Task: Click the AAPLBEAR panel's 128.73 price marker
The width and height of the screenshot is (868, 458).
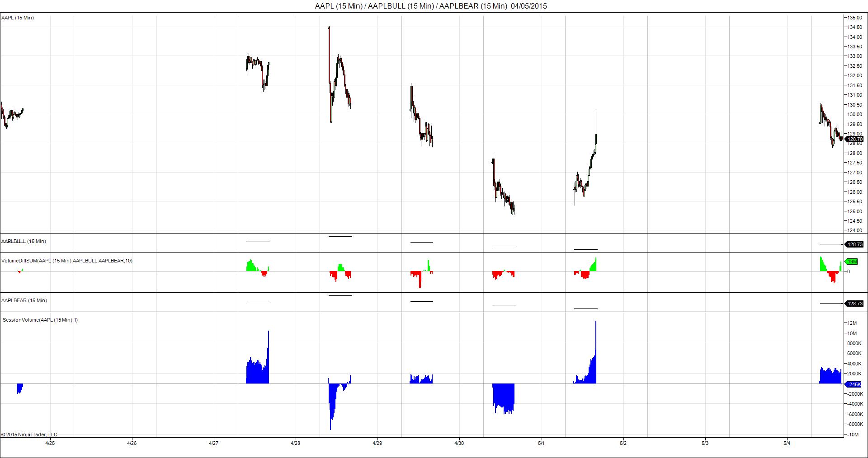Action: pos(854,304)
